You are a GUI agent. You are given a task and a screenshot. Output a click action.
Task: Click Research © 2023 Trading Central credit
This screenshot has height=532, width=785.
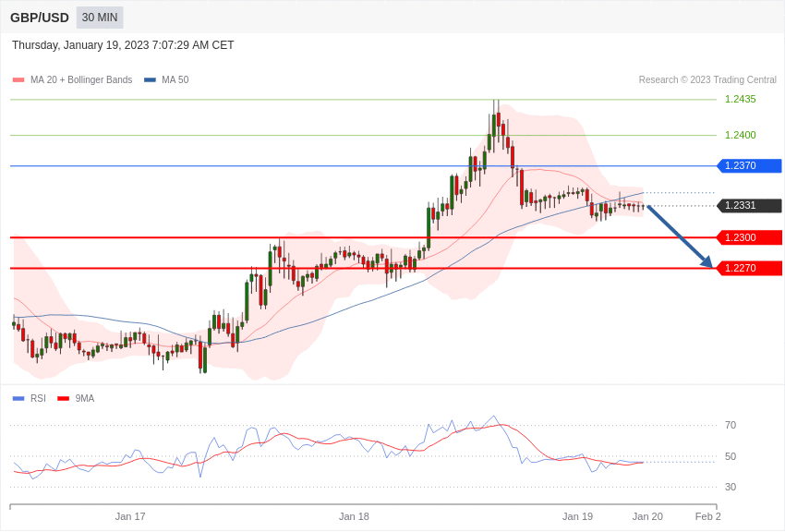coord(707,79)
